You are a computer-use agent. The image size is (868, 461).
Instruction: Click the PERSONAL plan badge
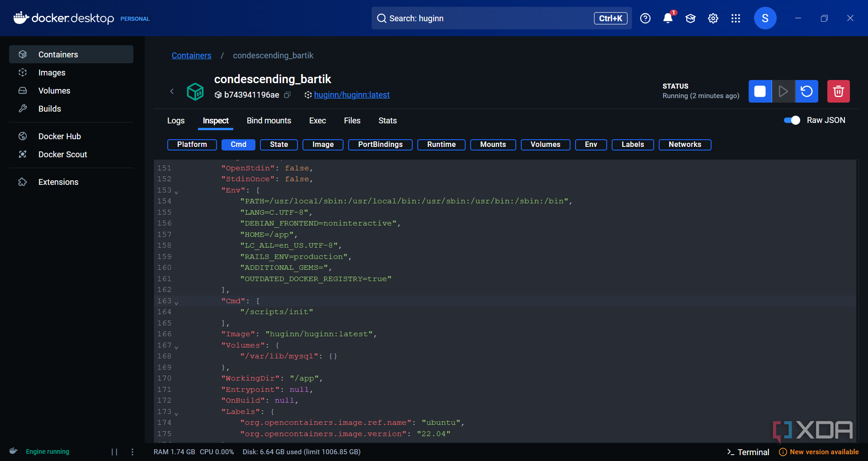click(135, 19)
